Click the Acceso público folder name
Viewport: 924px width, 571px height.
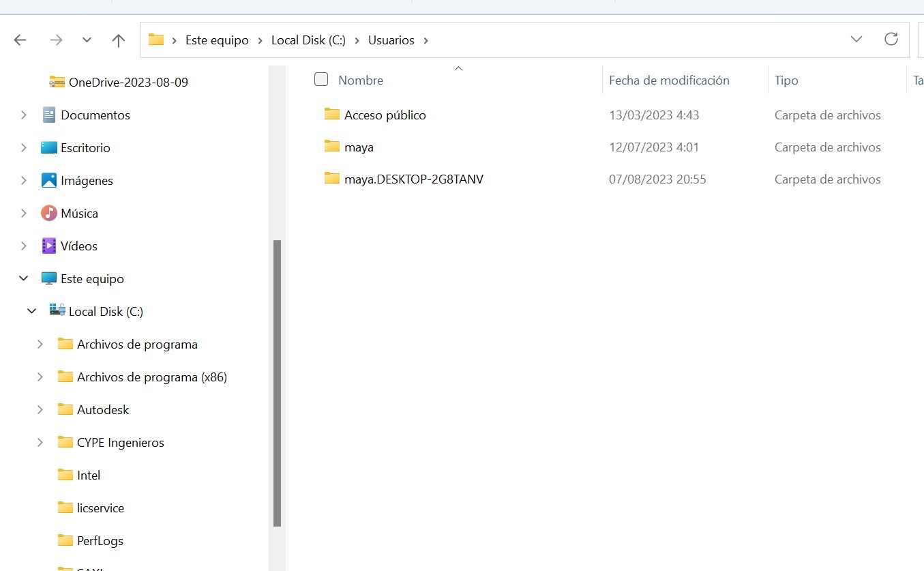385,115
